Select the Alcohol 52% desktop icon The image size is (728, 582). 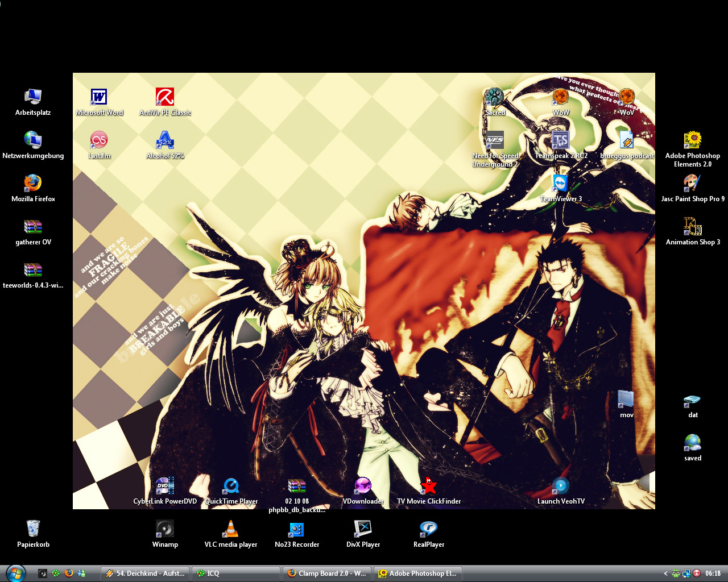(x=165, y=140)
